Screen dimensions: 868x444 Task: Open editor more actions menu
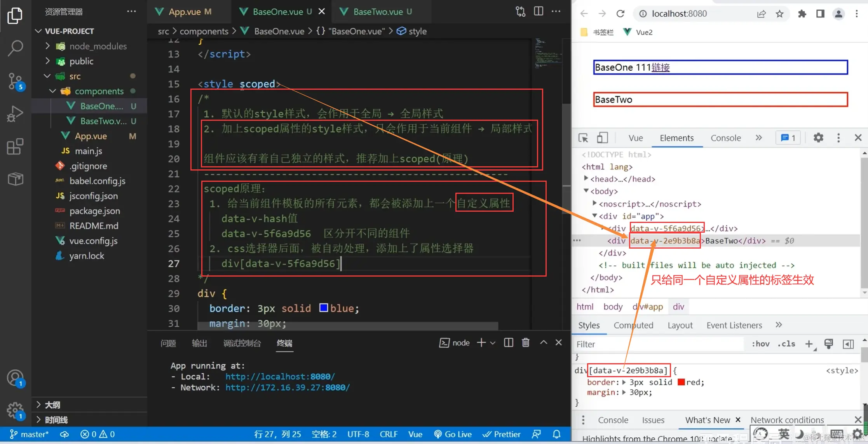[x=556, y=11]
